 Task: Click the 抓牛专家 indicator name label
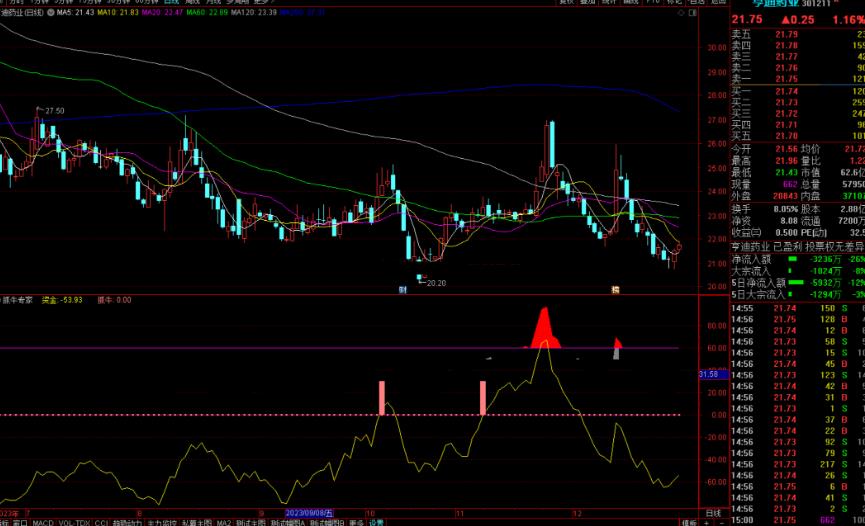coord(17,300)
